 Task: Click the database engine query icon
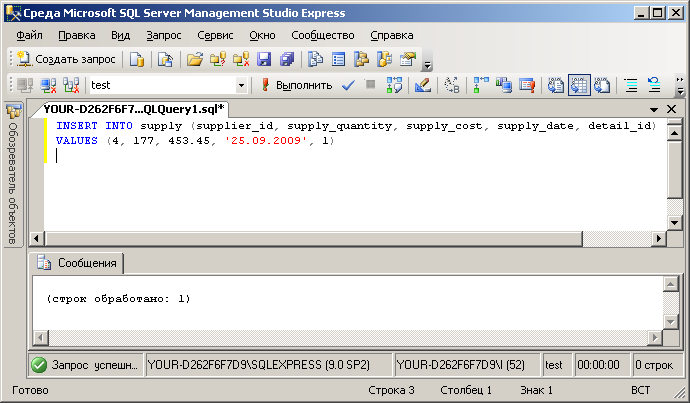[136, 59]
